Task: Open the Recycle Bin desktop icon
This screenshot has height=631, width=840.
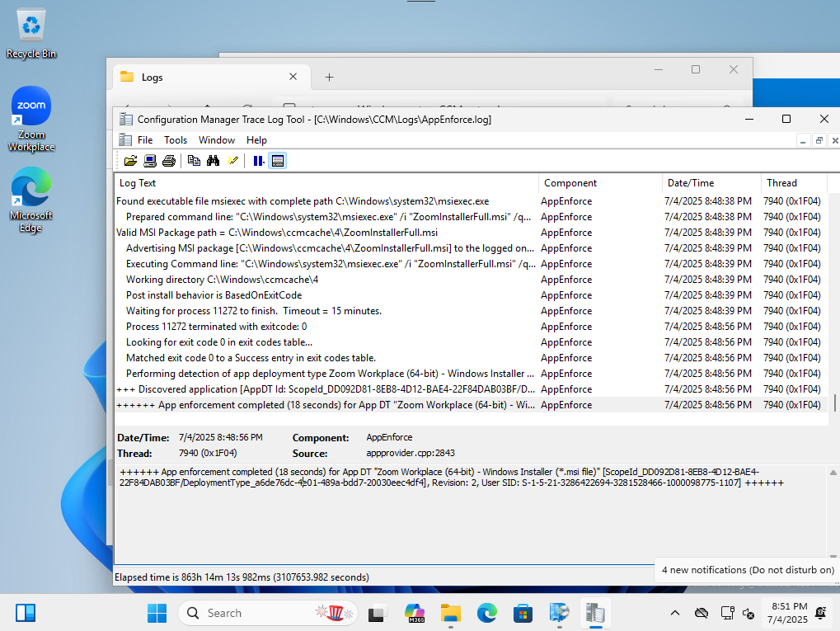Action: [31, 33]
